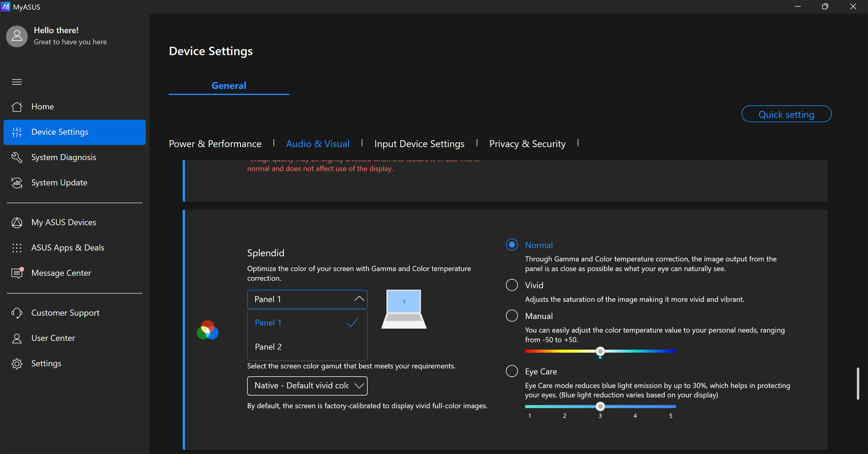Minimize the MyASUS window
This screenshot has height=454, width=868.
coord(798,7)
